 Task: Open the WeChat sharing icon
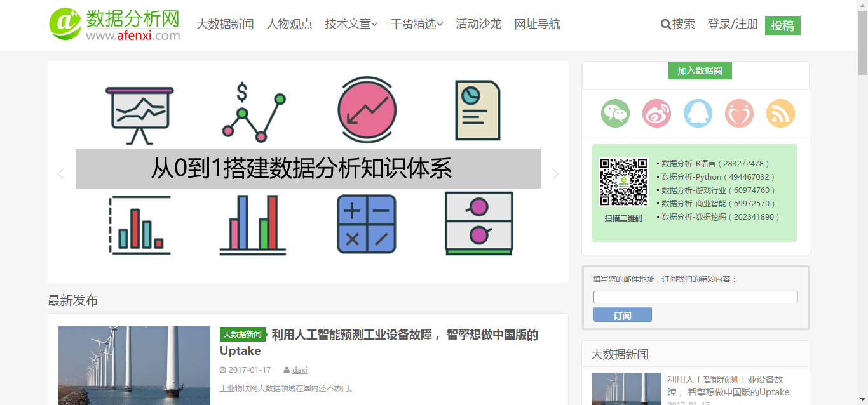tap(614, 113)
